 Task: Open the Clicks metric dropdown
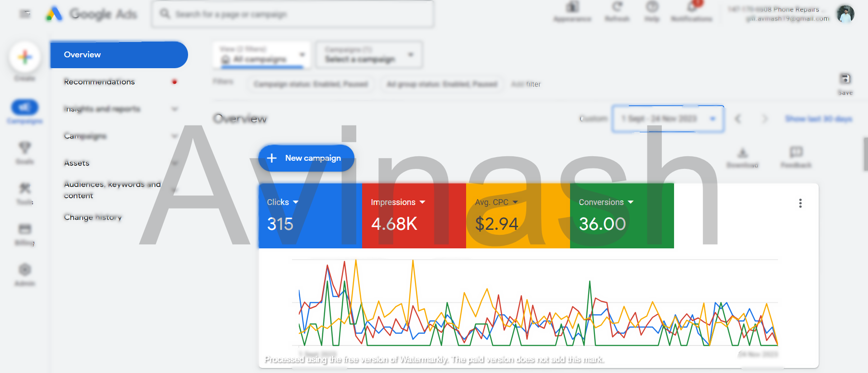coord(296,202)
